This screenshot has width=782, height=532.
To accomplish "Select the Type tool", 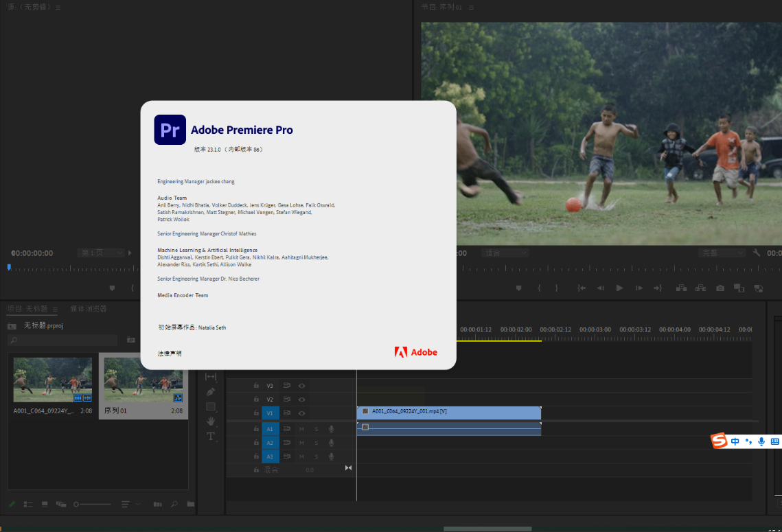I will point(211,437).
